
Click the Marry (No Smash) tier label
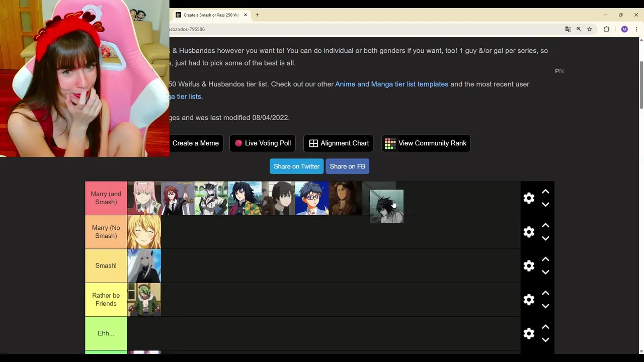(106, 232)
